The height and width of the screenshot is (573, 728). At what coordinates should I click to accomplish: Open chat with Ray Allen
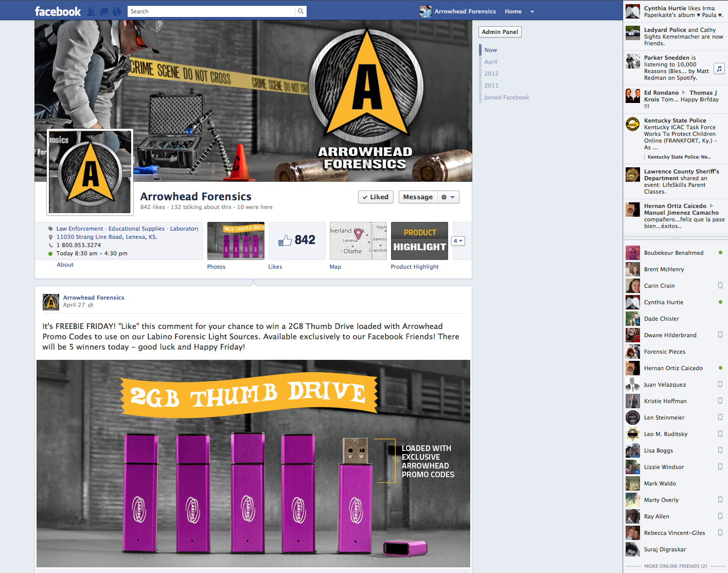click(675, 516)
